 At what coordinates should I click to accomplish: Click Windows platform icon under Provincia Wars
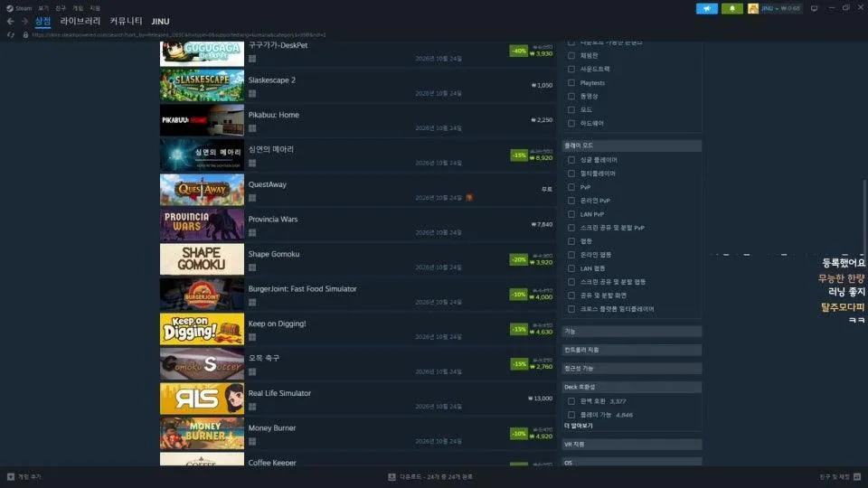tap(252, 233)
